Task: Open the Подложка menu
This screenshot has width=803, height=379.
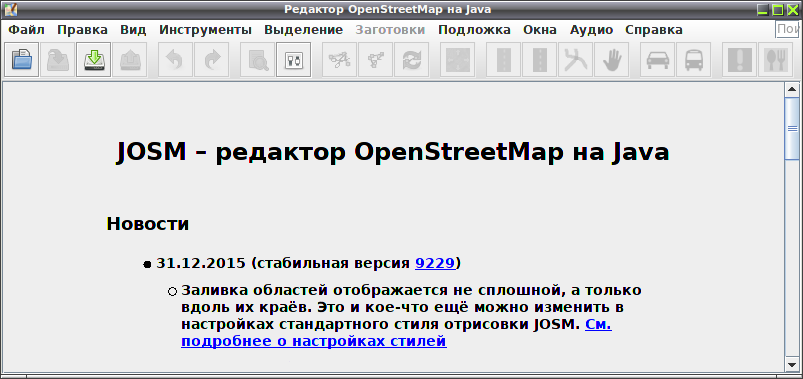Action: 474,30
